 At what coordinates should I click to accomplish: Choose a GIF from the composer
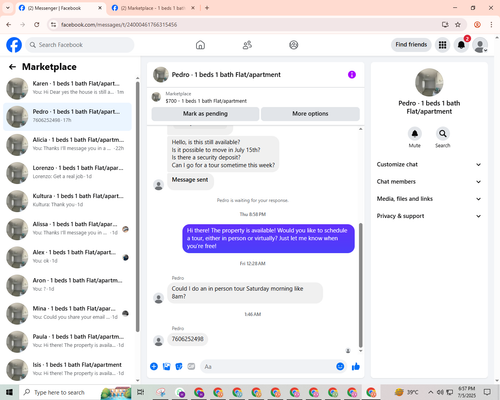click(191, 367)
